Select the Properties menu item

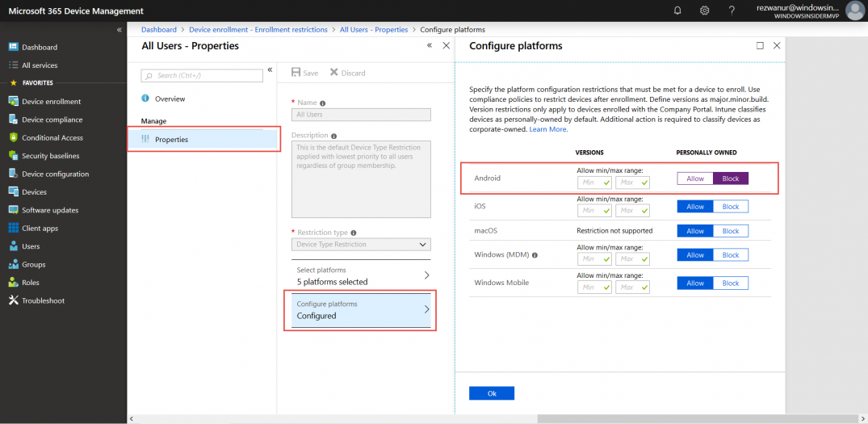[x=202, y=140]
